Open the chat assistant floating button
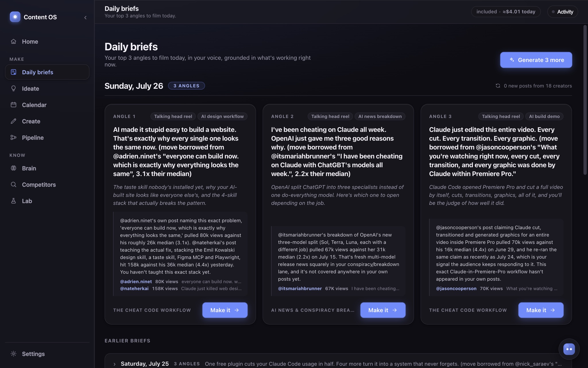The height and width of the screenshot is (368, 588). [x=569, y=349]
